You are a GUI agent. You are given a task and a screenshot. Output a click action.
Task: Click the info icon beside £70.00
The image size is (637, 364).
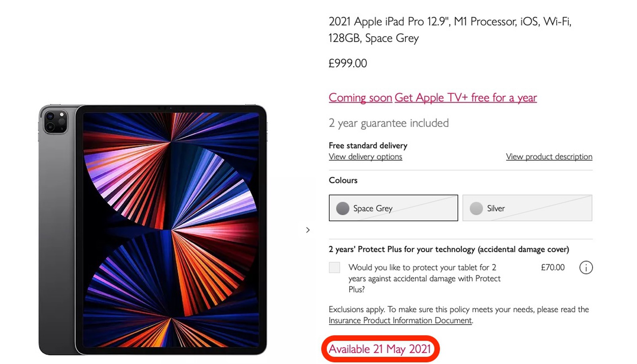point(586,268)
